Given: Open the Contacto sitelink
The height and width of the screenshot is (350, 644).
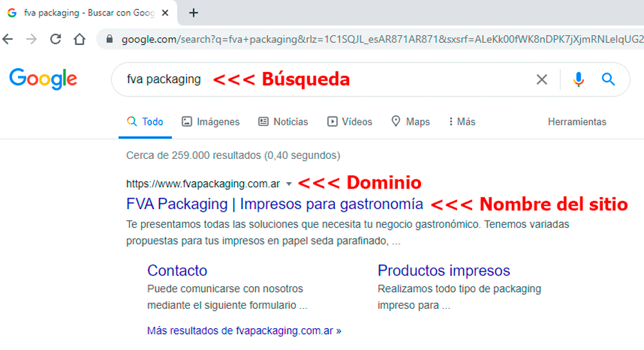Looking at the screenshot, I should (x=177, y=270).
